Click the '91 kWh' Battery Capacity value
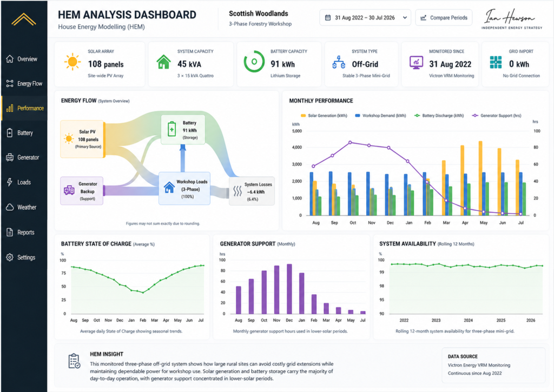 tap(282, 64)
